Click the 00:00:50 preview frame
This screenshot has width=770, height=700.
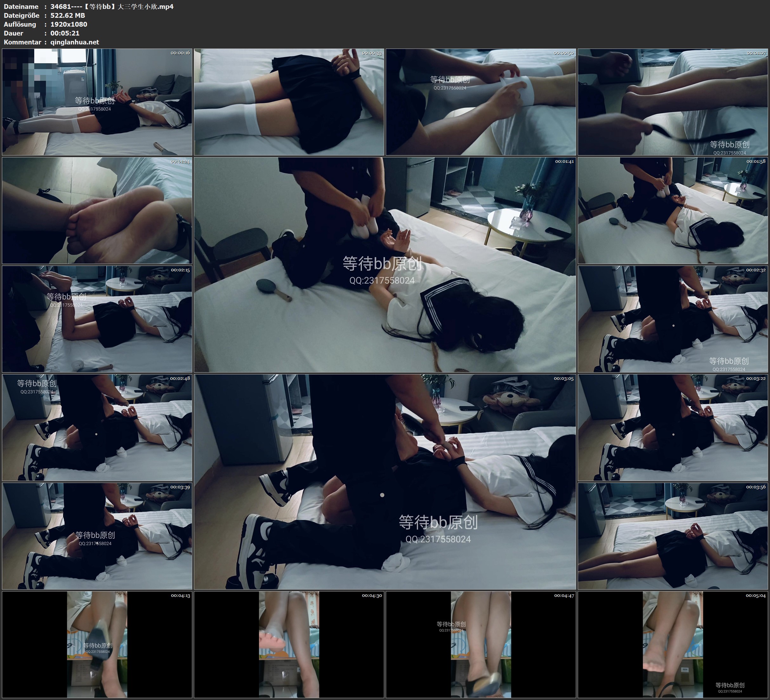pos(481,102)
